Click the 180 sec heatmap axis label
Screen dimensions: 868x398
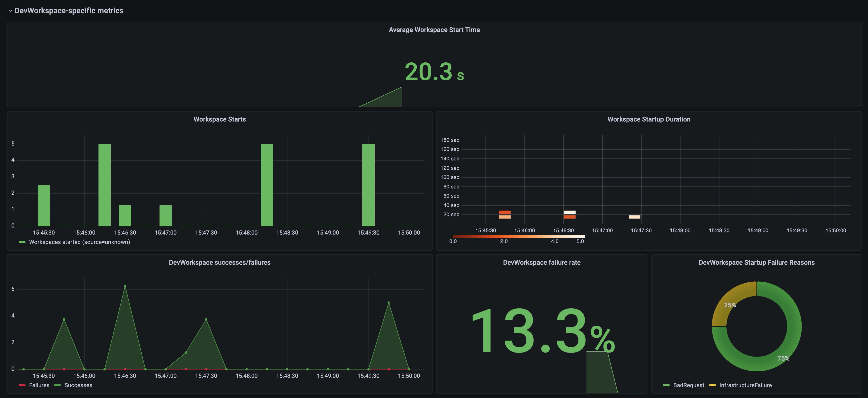(450, 140)
